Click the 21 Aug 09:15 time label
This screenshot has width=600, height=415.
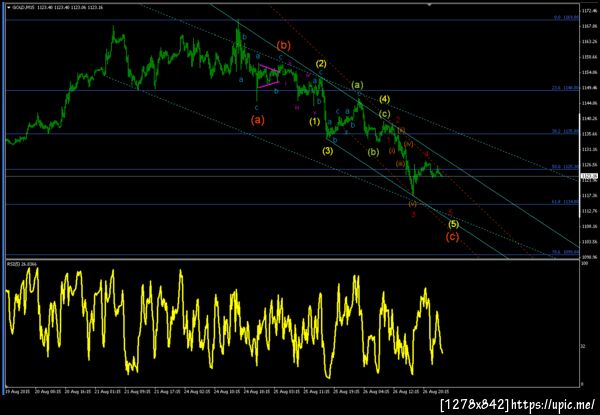[136, 392]
